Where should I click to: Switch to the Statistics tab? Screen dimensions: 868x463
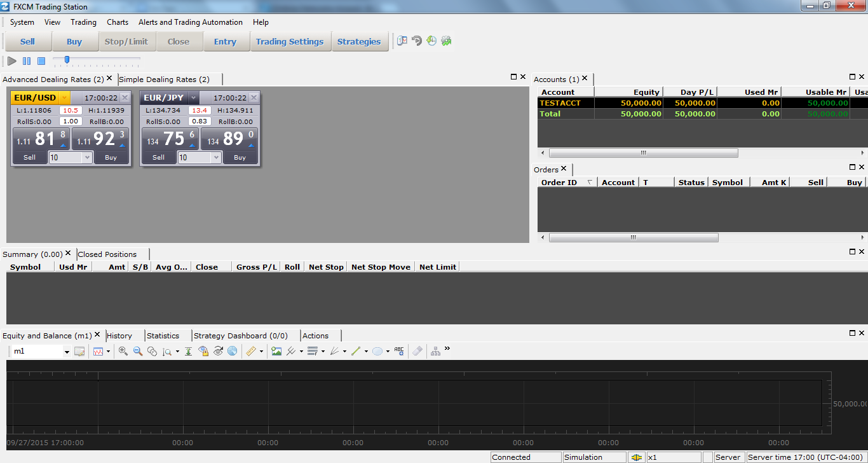(x=163, y=336)
